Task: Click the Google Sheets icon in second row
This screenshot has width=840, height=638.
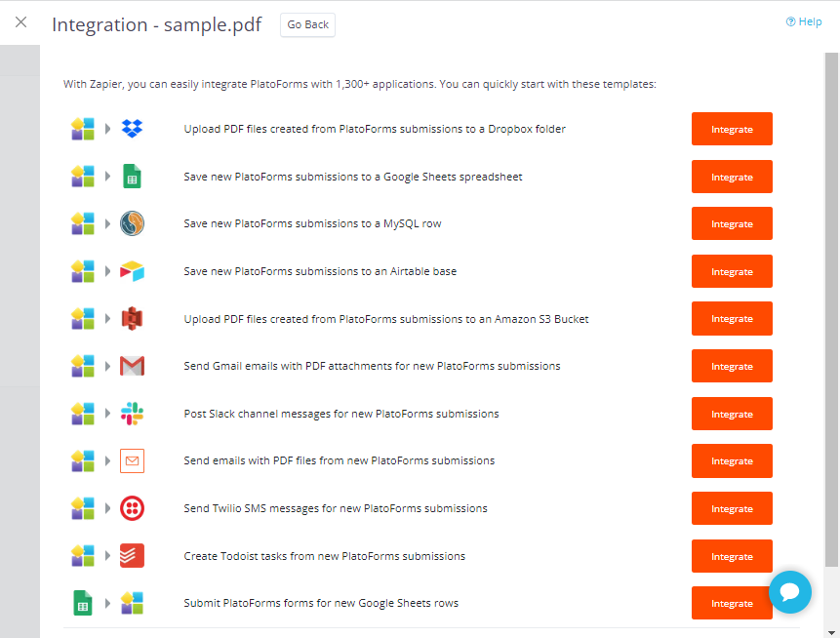Action: [x=132, y=177]
